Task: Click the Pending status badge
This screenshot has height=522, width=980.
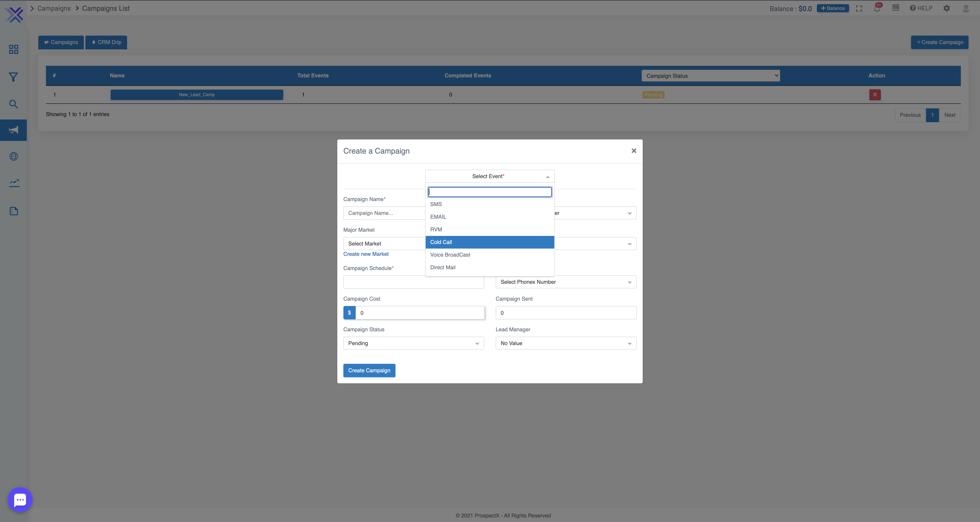Action: coord(653,95)
